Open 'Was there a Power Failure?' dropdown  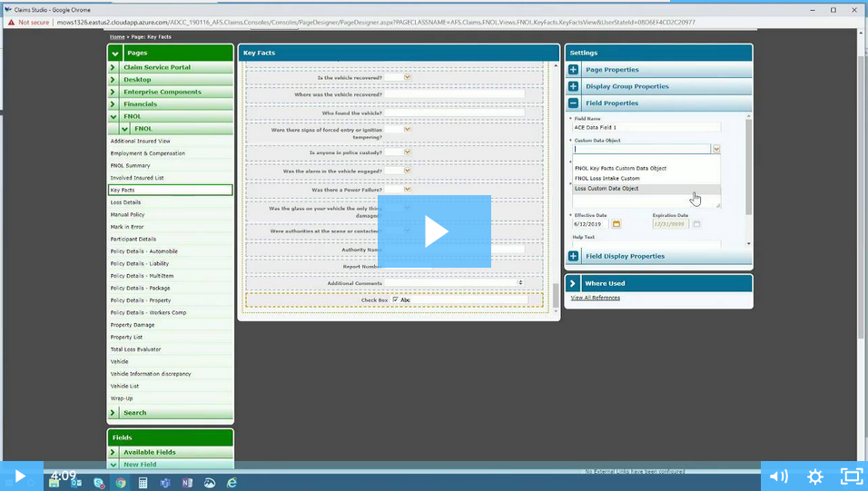pyautogui.click(x=408, y=190)
